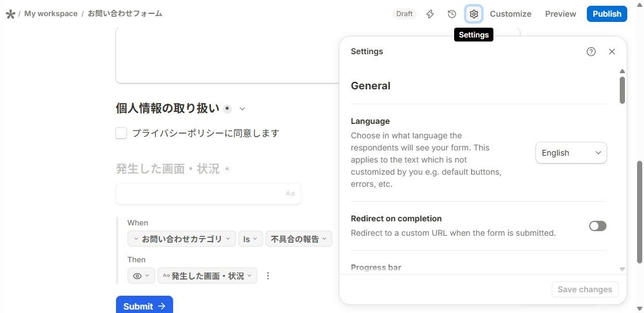The width and height of the screenshot is (644, 313).
Task: Click the large text area box
Action: coord(227,56)
